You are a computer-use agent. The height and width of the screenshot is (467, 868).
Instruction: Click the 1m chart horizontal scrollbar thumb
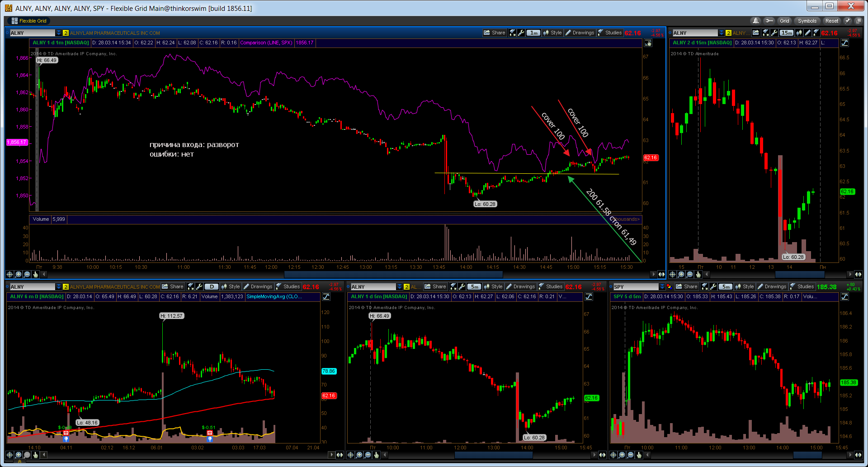393,274
